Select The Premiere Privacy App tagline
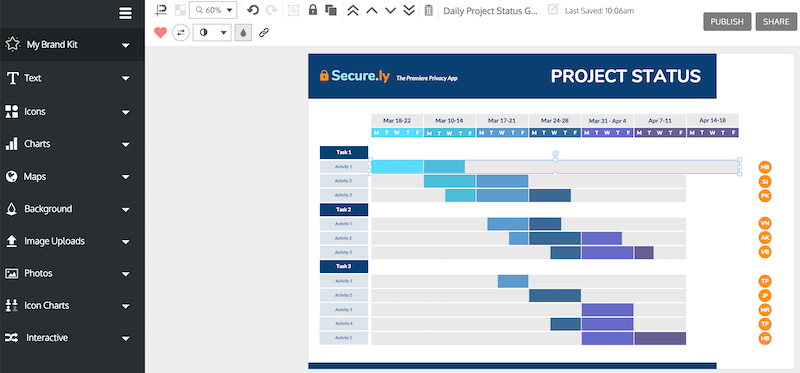 (427, 78)
